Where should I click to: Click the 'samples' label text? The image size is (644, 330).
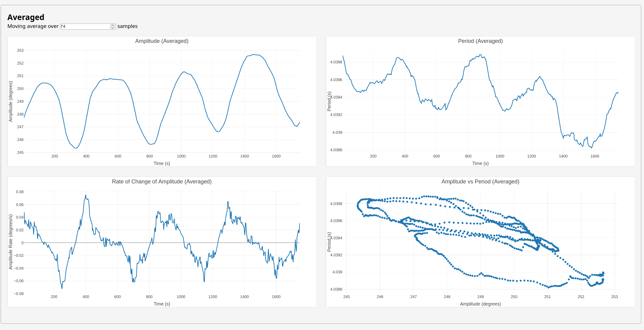127,26
